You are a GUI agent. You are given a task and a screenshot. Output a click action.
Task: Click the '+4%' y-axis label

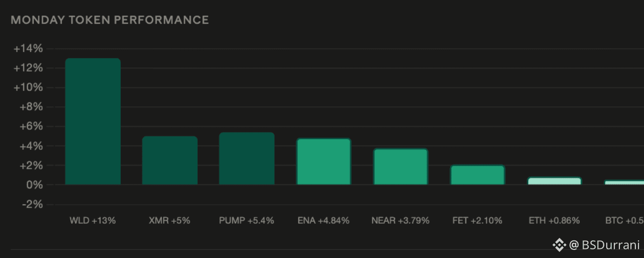(31, 146)
